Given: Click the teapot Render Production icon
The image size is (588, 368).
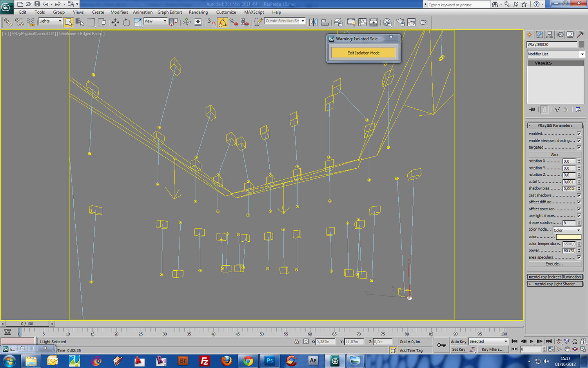Looking at the screenshot, I should tap(423, 22).
